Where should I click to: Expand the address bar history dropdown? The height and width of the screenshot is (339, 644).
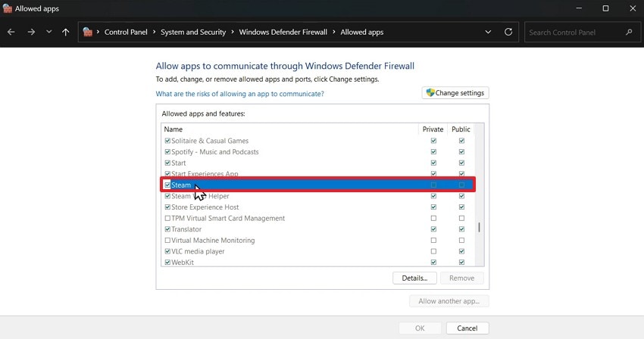coord(489,33)
